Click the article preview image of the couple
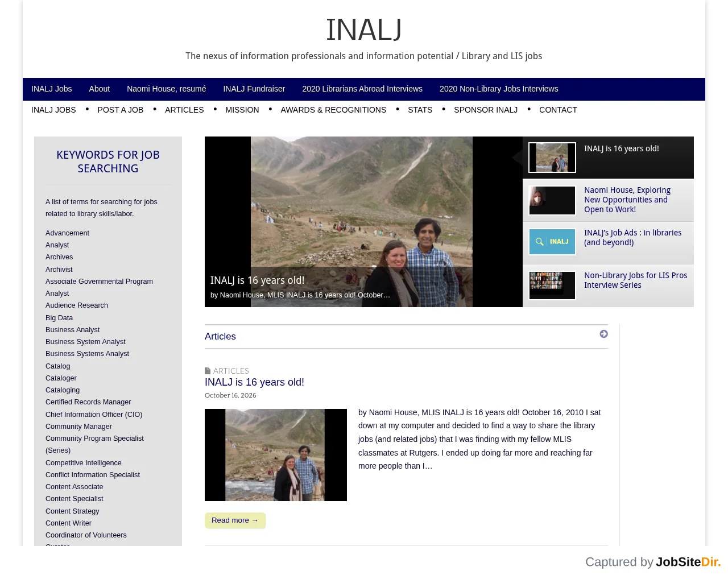 (276, 455)
